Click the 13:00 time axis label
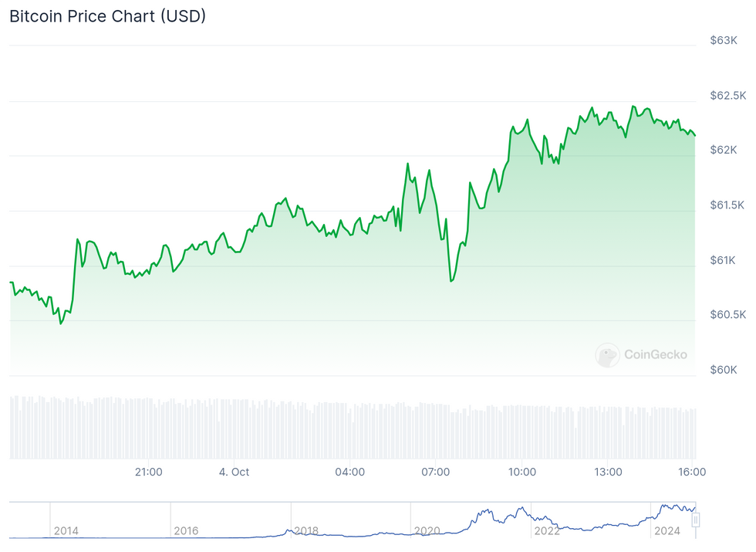 tap(608, 472)
